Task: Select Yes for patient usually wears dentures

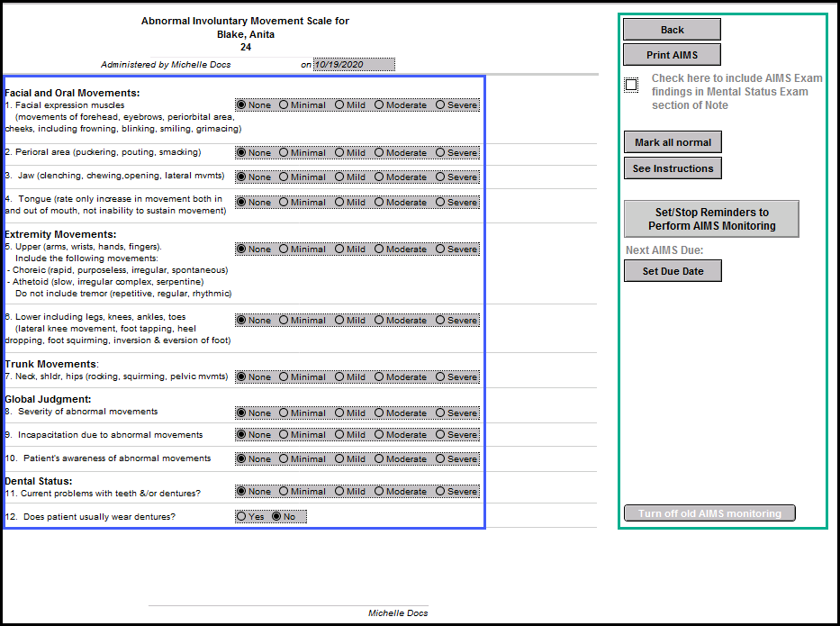Action: pyautogui.click(x=241, y=517)
